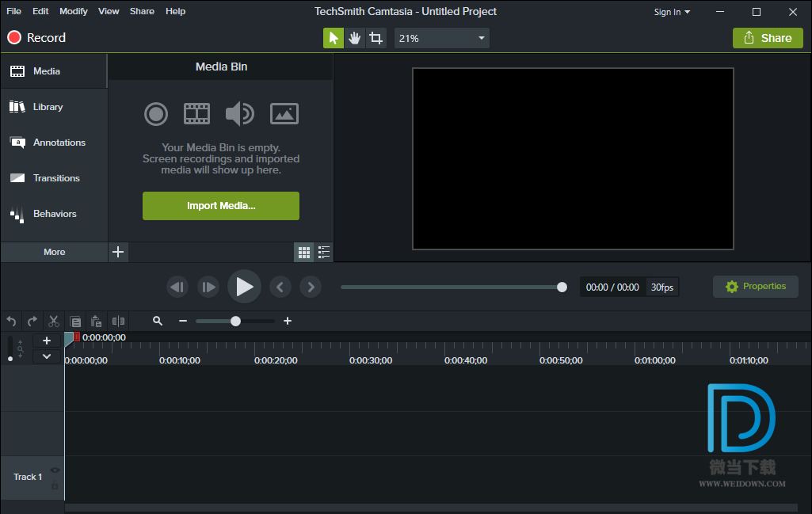The image size is (812, 514).
Task: Switch Media Bin to list view
Action: pyautogui.click(x=324, y=252)
